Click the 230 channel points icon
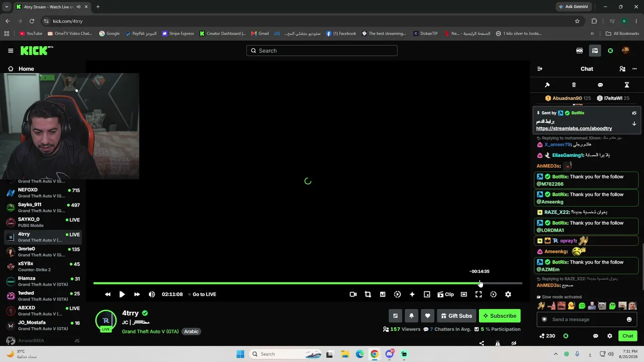This screenshot has height=362, width=644. click(x=547, y=336)
